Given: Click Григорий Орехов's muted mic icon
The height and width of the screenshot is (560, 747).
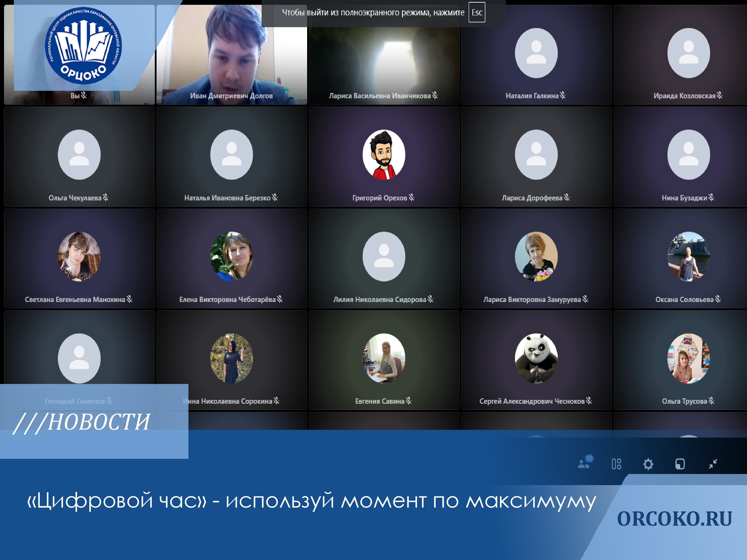Looking at the screenshot, I should coord(411,198).
